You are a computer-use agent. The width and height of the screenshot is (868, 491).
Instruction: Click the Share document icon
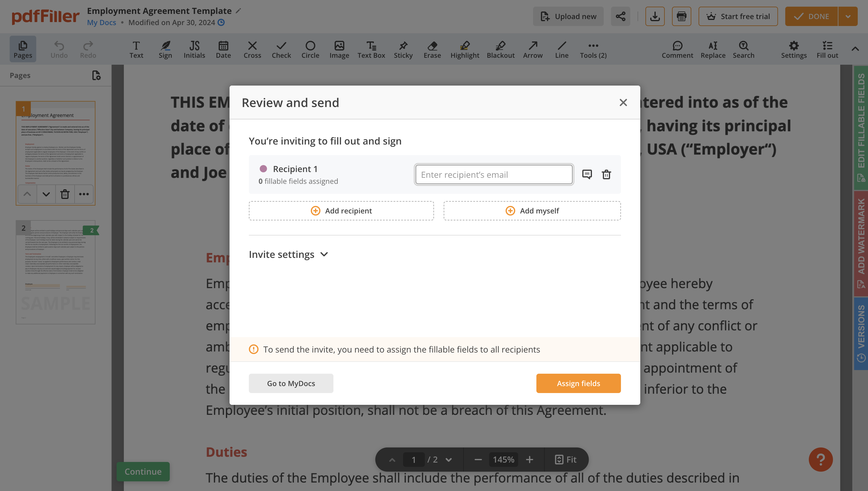click(620, 16)
